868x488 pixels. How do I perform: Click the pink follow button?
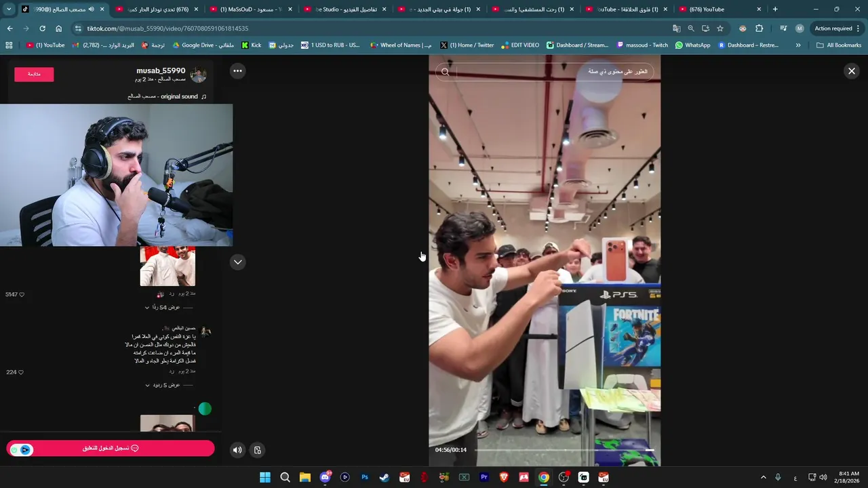tap(34, 74)
